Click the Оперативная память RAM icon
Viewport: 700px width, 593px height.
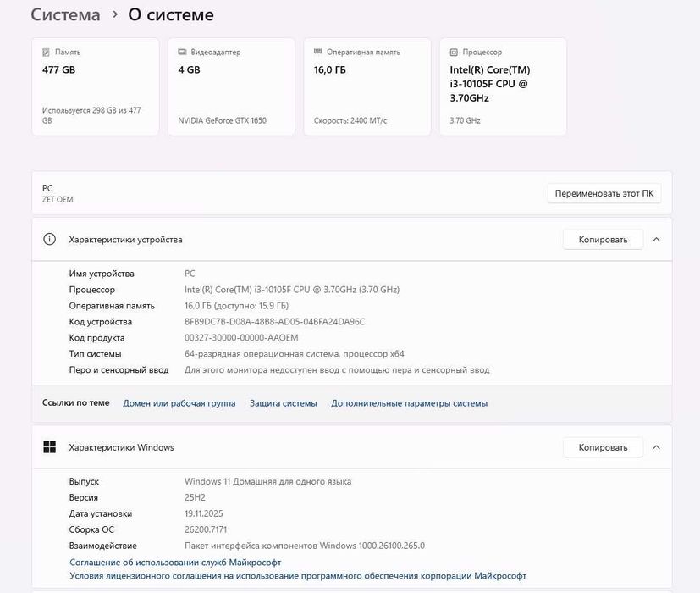[x=318, y=52]
